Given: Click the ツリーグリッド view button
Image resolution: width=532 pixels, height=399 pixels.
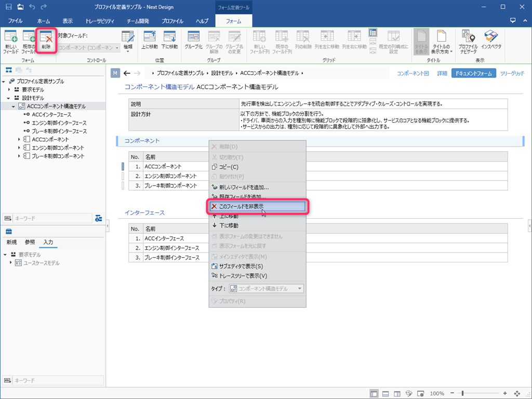Looking at the screenshot, I should tap(512, 73).
